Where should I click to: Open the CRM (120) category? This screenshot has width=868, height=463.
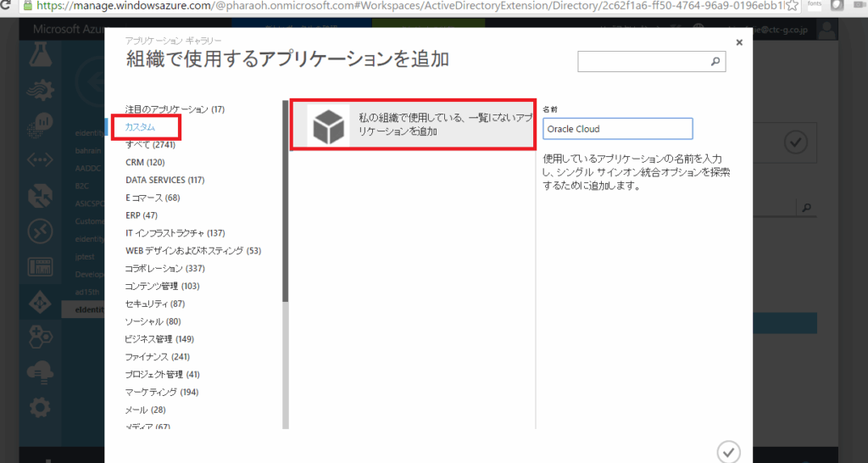tap(145, 162)
